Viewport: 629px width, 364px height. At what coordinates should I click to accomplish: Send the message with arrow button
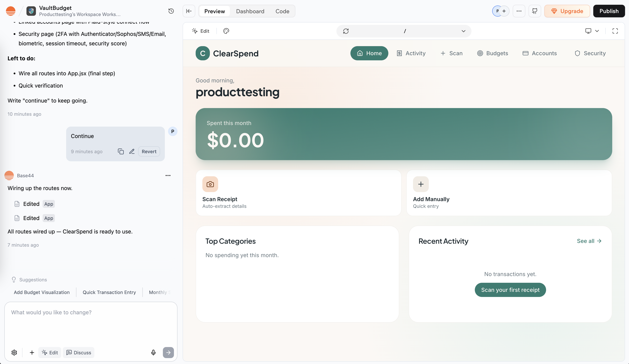click(168, 352)
